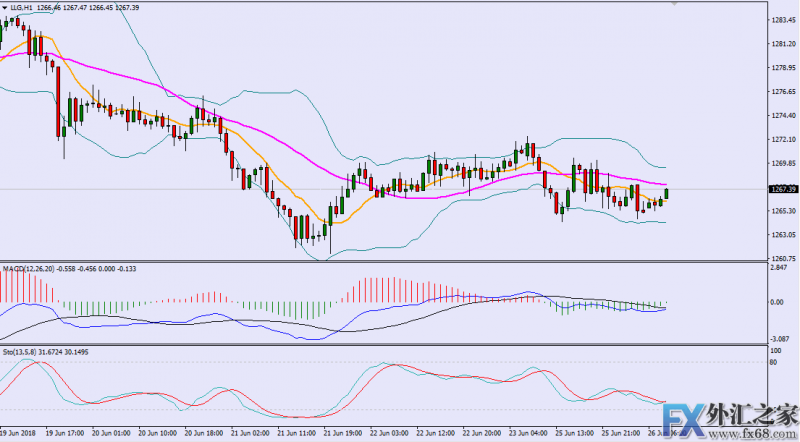Click the grey chart shift triangle marker
This screenshot has width=800, height=442.
674,4
